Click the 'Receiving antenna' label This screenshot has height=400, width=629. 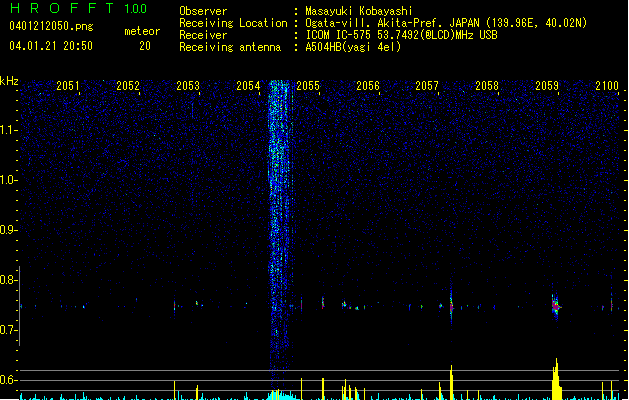click(x=230, y=47)
